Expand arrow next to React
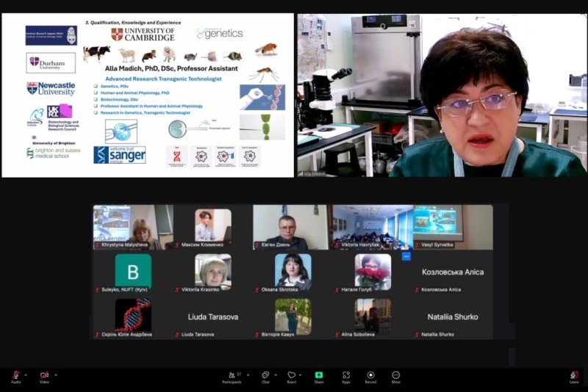588x392 pixels. (x=300, y=375)
